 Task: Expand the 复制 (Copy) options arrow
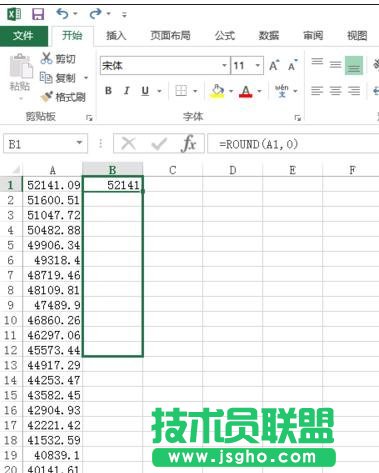click(x=86, y=78)
